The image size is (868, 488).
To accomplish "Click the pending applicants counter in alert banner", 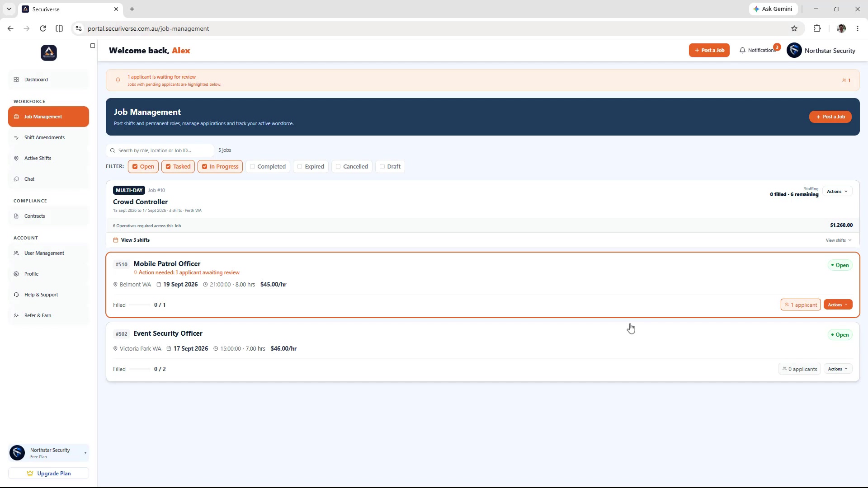I will 846,80.
